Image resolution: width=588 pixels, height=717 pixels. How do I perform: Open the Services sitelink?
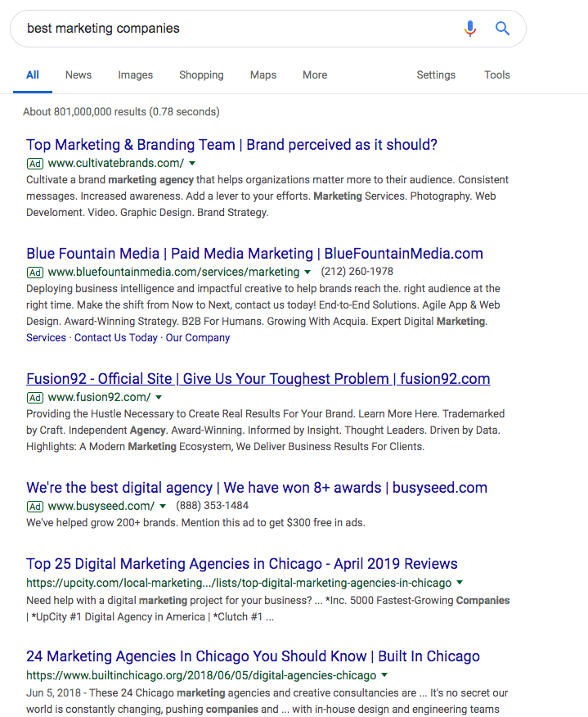[46, 337]
